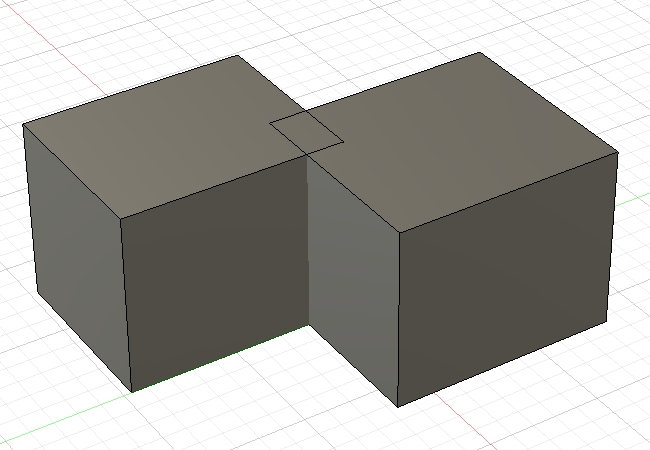Select the top face of the left box
Image resolution: width=650 pixels, height=450 pixels.
point(160,135)
